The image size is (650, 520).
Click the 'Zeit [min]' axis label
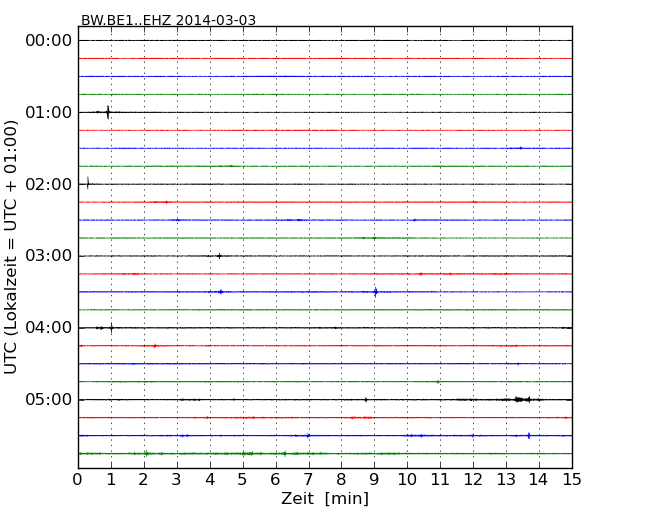[325, 498]
